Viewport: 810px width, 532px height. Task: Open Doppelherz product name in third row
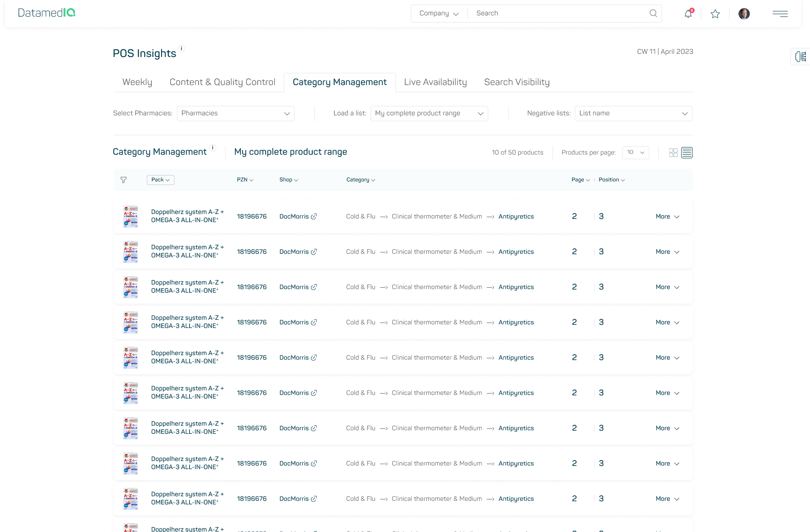click(187, 287)
